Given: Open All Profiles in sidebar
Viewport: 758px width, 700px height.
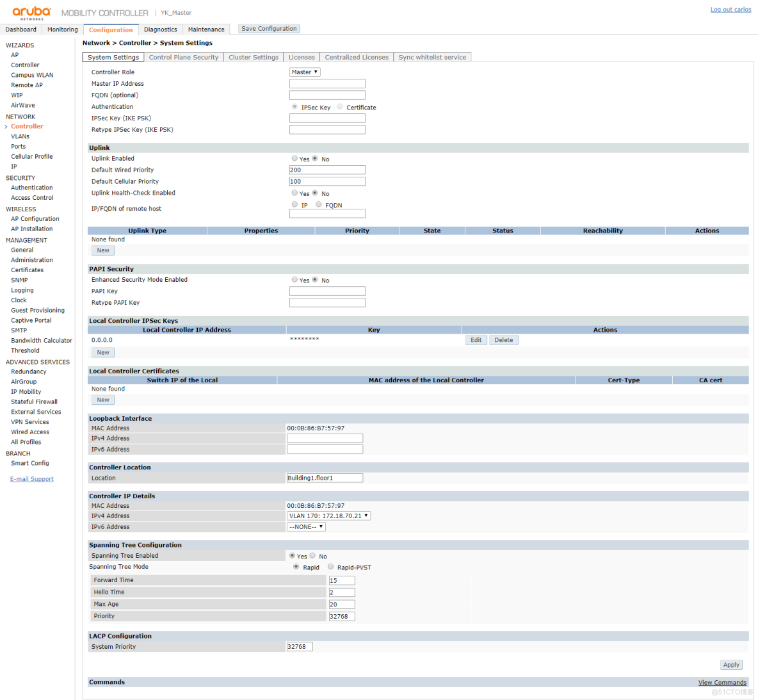Looking at the screenshot, I should 26,442.
